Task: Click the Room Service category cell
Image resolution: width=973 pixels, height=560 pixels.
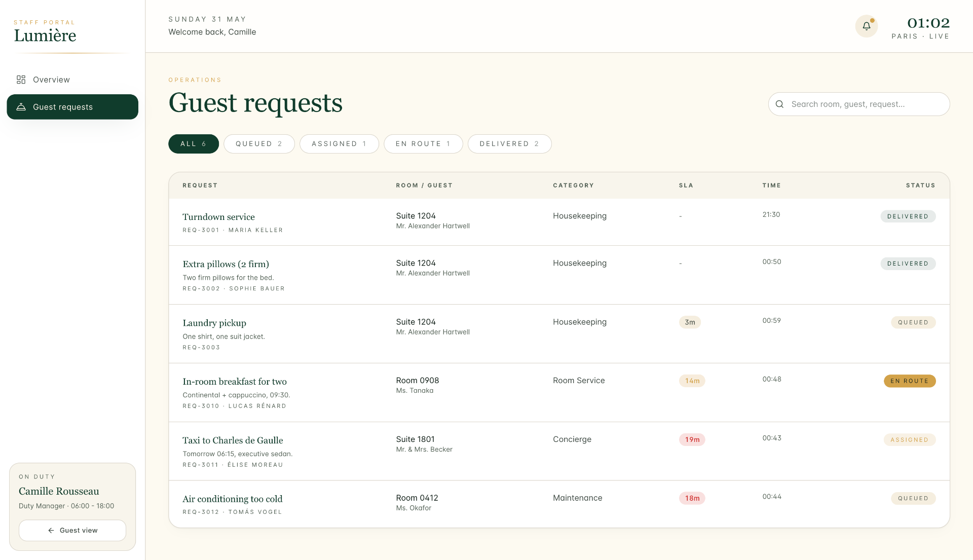Action: [x=579, y=381]
